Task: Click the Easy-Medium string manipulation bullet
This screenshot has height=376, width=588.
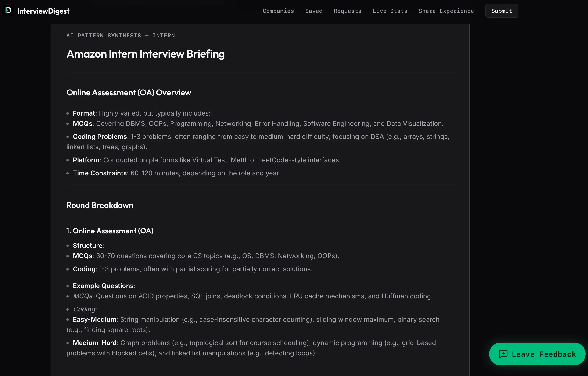Action: pyautogui.click(x=253, y=325)
